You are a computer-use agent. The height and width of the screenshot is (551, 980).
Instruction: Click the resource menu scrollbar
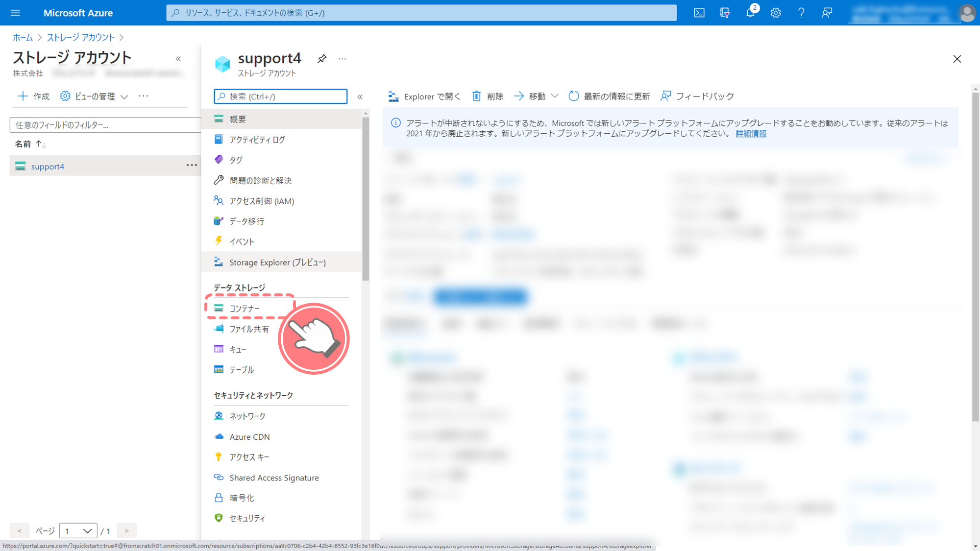pyautogui.click(x=366, y=199)
